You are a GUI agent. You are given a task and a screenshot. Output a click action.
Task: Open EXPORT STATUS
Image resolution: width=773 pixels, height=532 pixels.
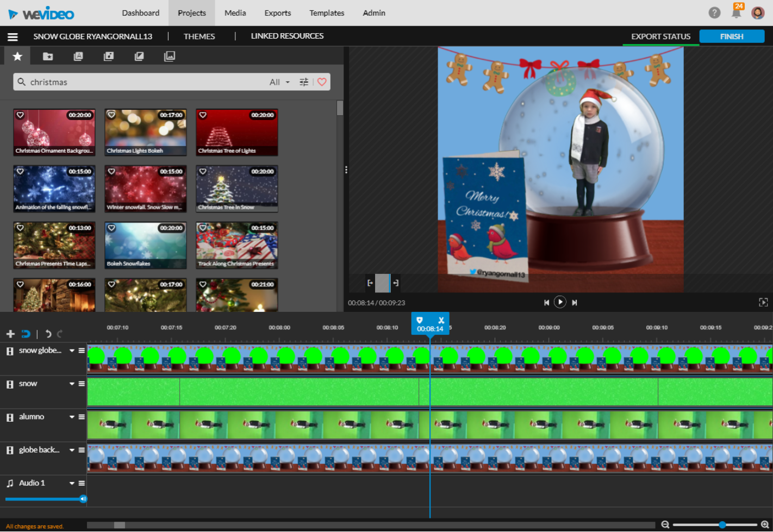[x=660, y=36]
